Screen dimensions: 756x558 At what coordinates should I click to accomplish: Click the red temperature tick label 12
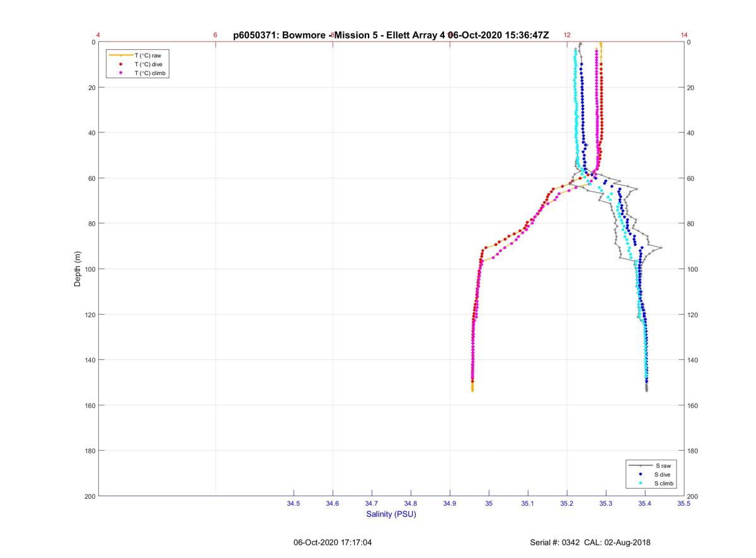(567, 35)
